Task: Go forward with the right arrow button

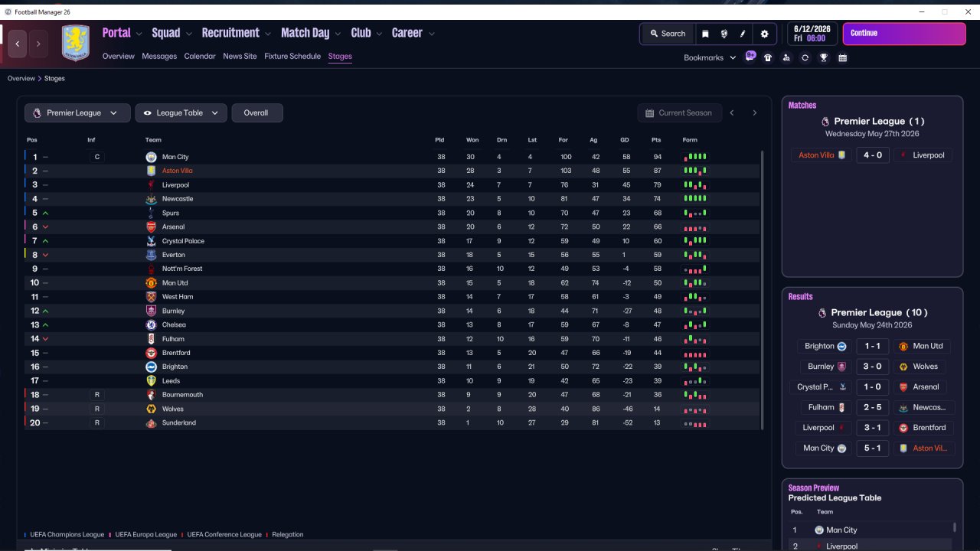Action: click(x=38, y=44)
